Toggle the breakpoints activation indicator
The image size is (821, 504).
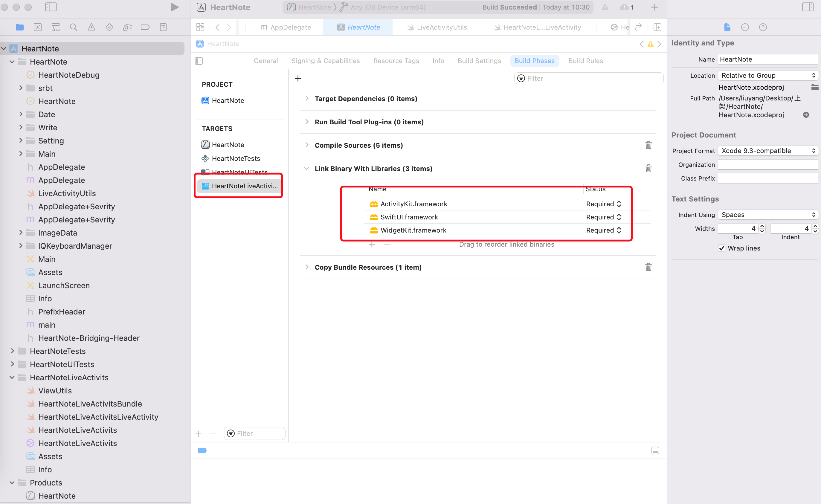[x=202, y=451]
